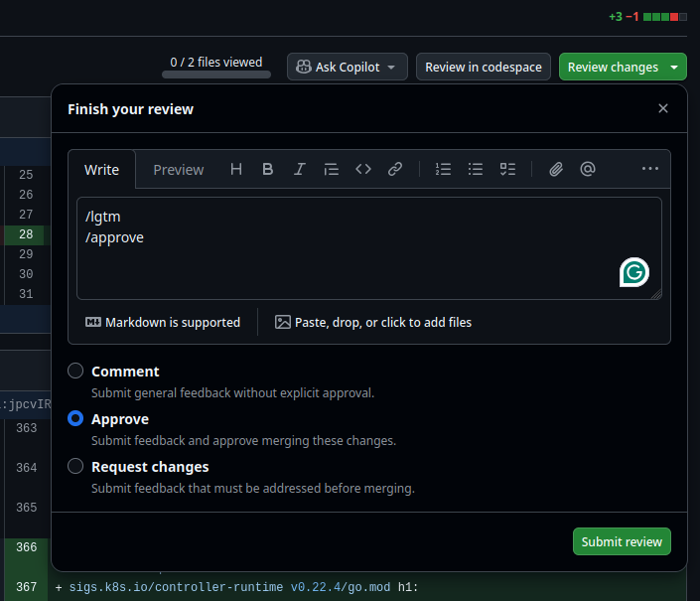Insert numbered list icon
Viewport: 700px width, 601px height.
pyautogui.click(x=444, y=169)
